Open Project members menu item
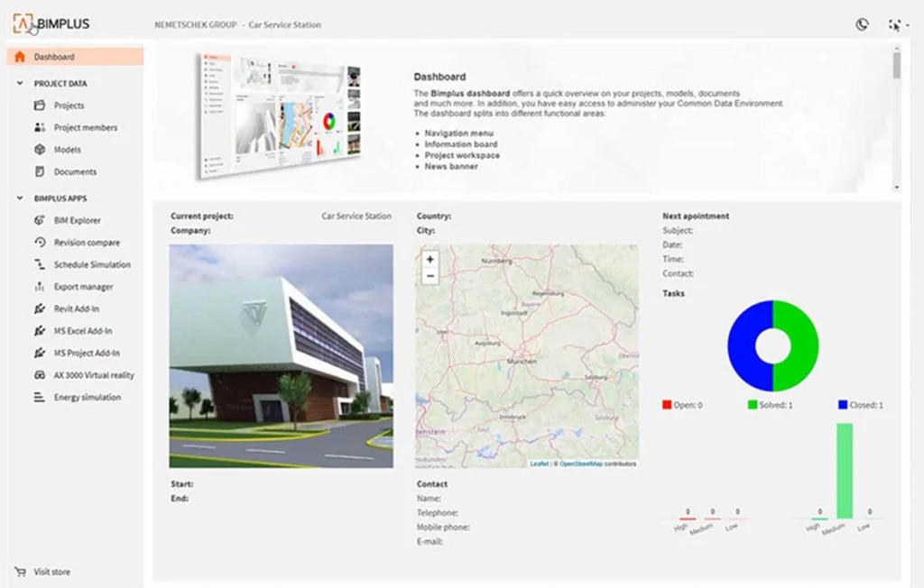The height and width of the screenshot is (588, 924). 86,127
